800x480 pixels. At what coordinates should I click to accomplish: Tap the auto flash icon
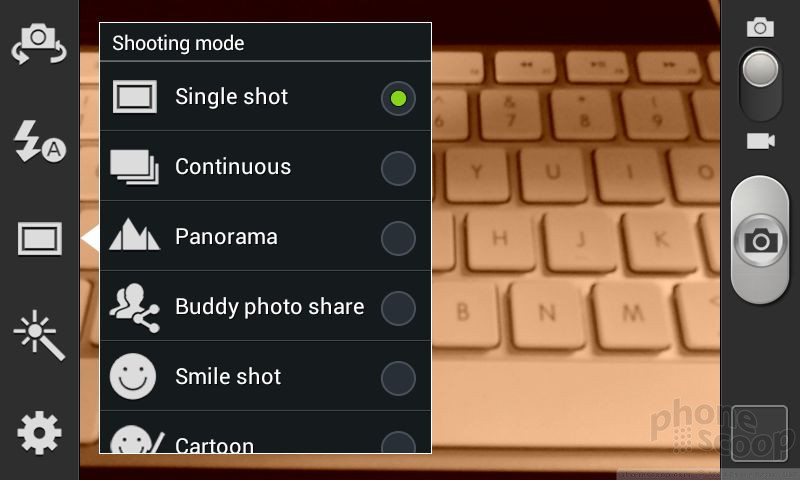point(39,142)
